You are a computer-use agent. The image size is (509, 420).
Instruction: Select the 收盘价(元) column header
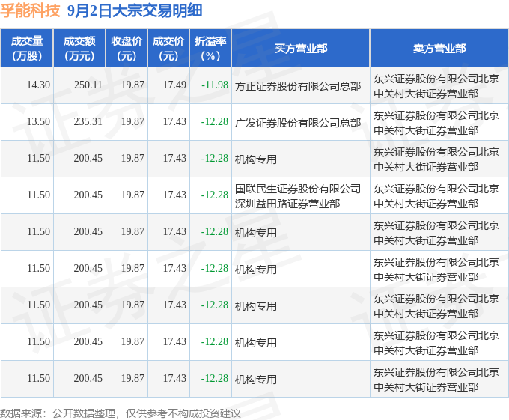pyautogui.click(x=127, y=49)
